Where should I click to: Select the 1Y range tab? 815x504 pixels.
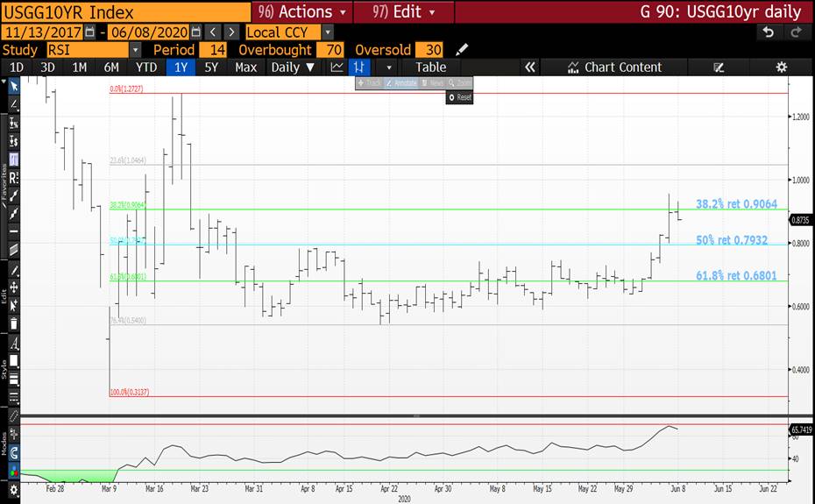coord(181,67)
